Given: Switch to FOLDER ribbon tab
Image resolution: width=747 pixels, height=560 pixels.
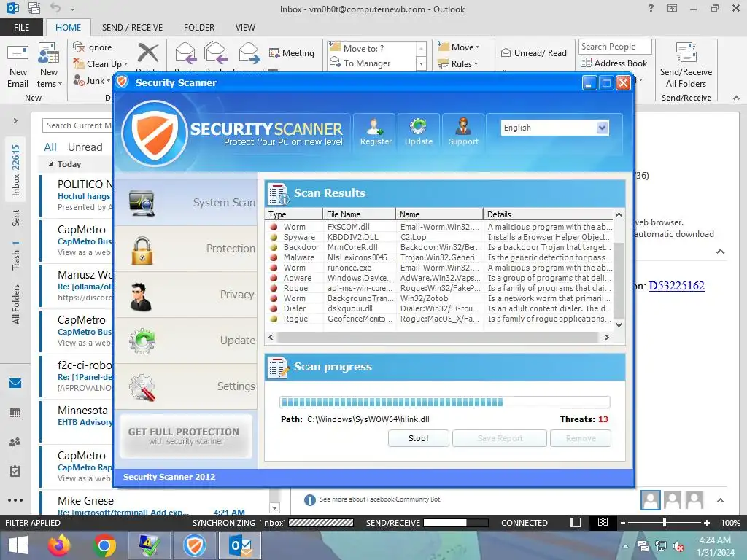Looking at the screenshot, I should point(199,27).
